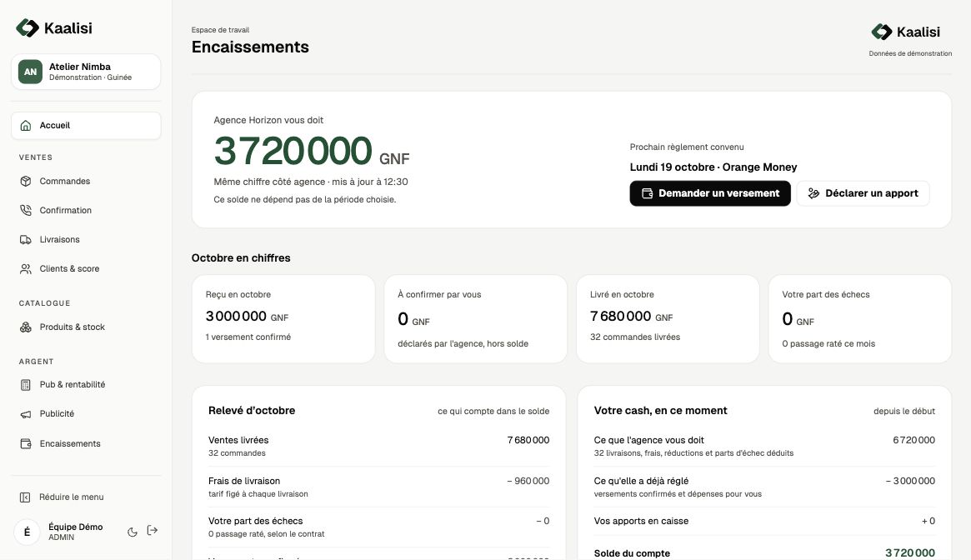Click the Kaalisi logo in the sidebar

tap(54, 27)
